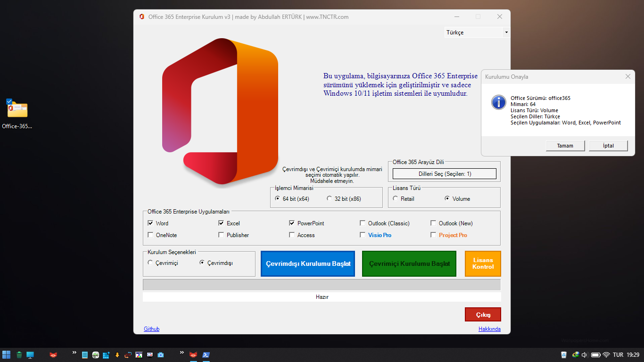This screenshot has height=362, width=644.
Task: Expand the first taskbar overflow chevron
Action: (x=74, y=353)
